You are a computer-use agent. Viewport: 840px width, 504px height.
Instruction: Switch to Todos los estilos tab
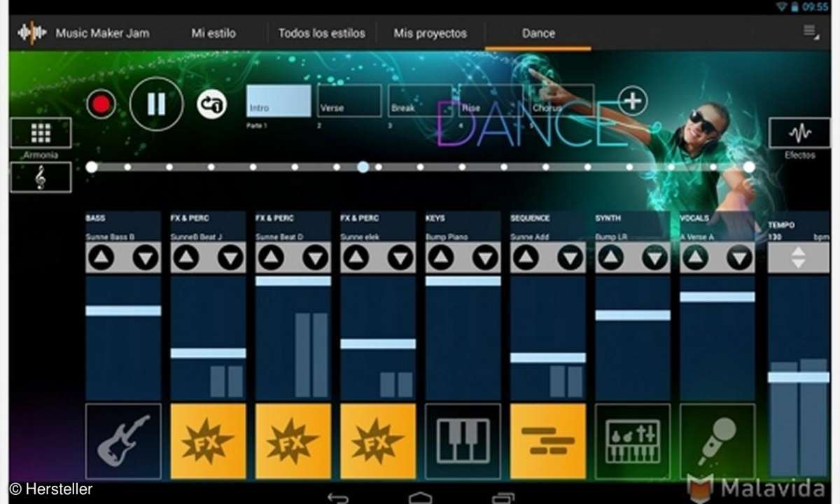[322, 33]
